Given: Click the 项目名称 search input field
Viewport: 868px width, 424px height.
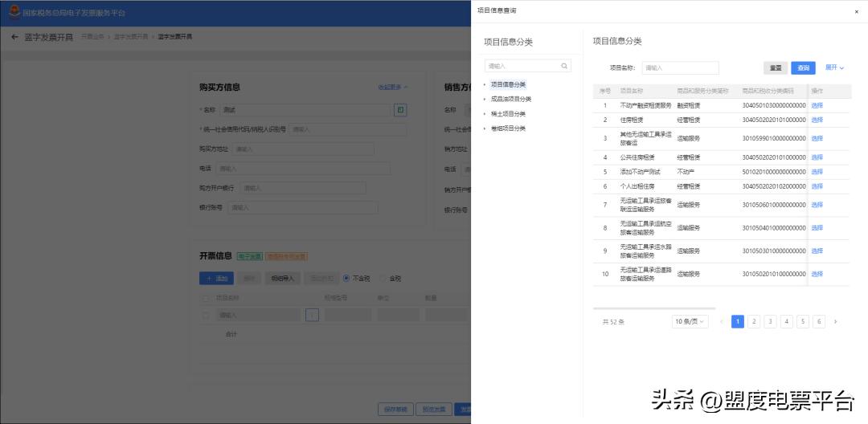Looking at the screenshot, I should pyautogui.click(x=681, y=68).
